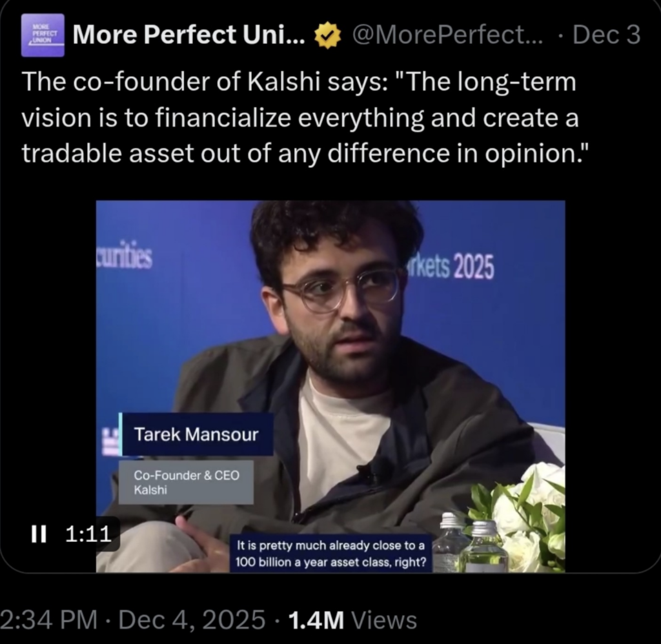The image size is (661, 644).
Task: Click the "curities" backdrop text in video
Action: 125,257
